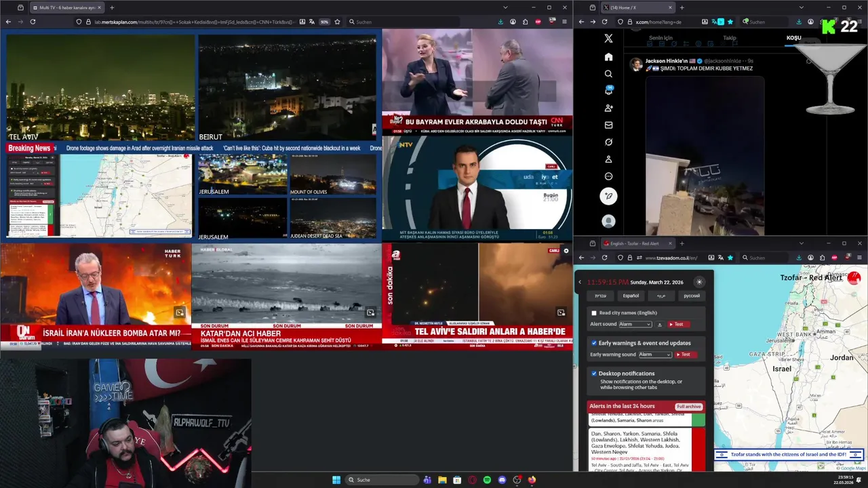Focus taskbar Suche search field

tap(382, 480)
